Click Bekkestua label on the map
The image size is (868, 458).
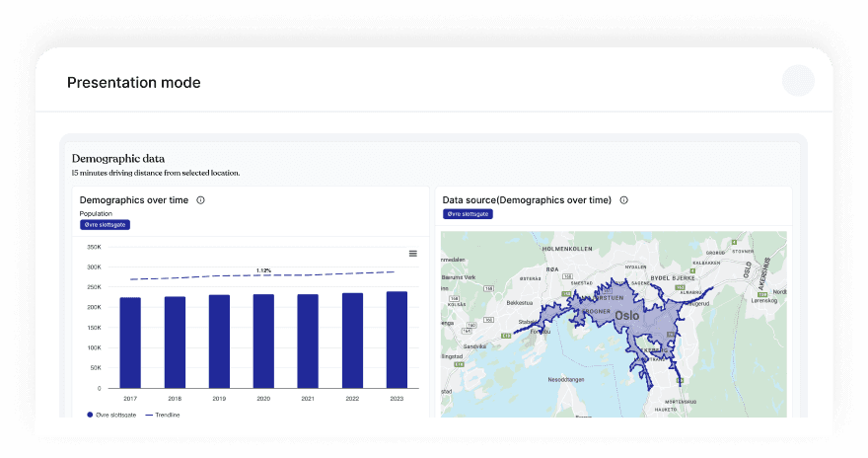click(x=520, y=303)
